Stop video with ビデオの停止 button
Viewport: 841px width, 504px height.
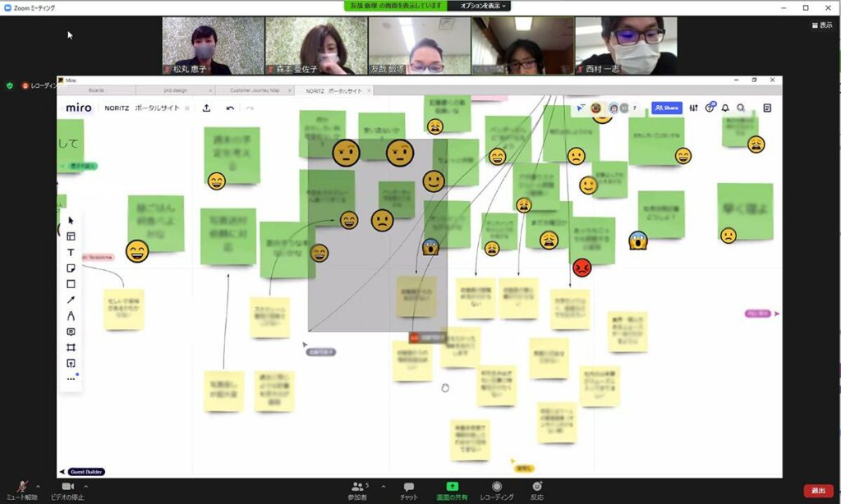[67, 491]
